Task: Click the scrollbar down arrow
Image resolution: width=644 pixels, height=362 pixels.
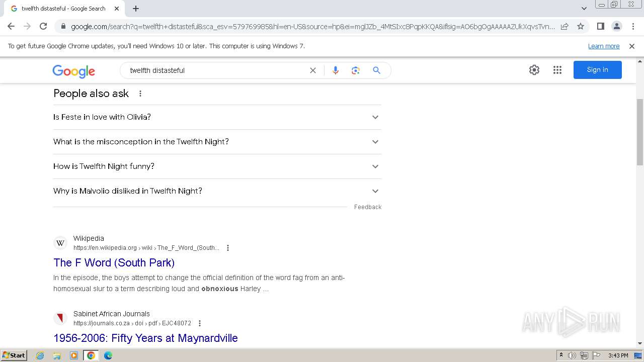Action: pos(639,343)
